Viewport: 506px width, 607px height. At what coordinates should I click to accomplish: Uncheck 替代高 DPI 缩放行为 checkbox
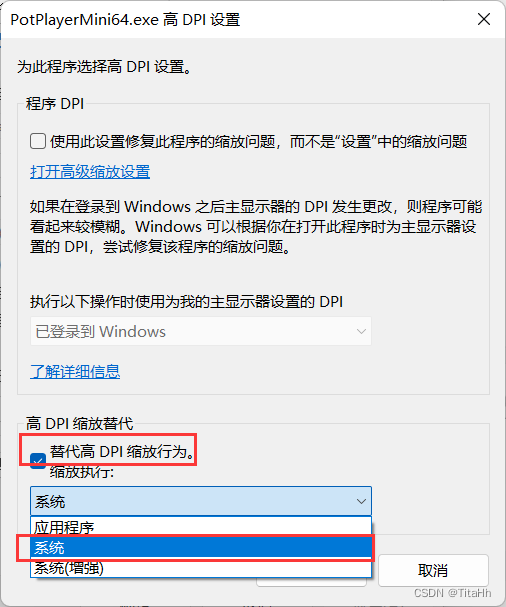pyautogui.click(x=38, y=460)
